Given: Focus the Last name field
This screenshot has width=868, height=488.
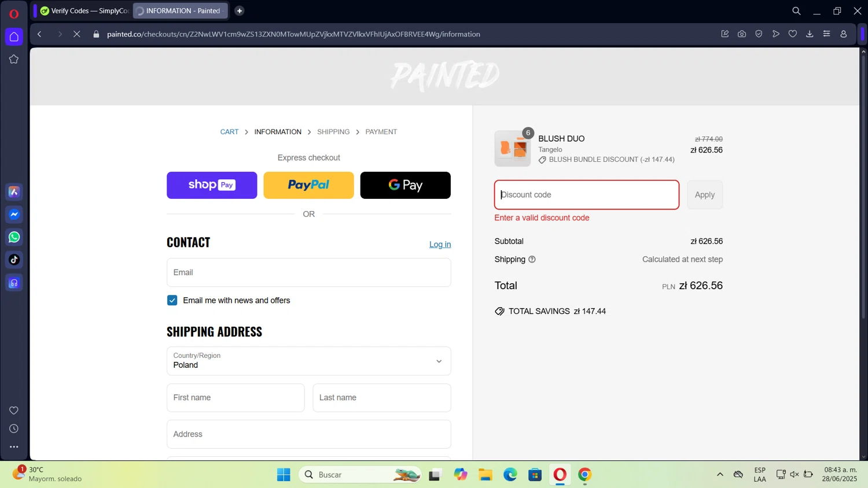Looking at the screenshot, I should [x=382, y=398].
